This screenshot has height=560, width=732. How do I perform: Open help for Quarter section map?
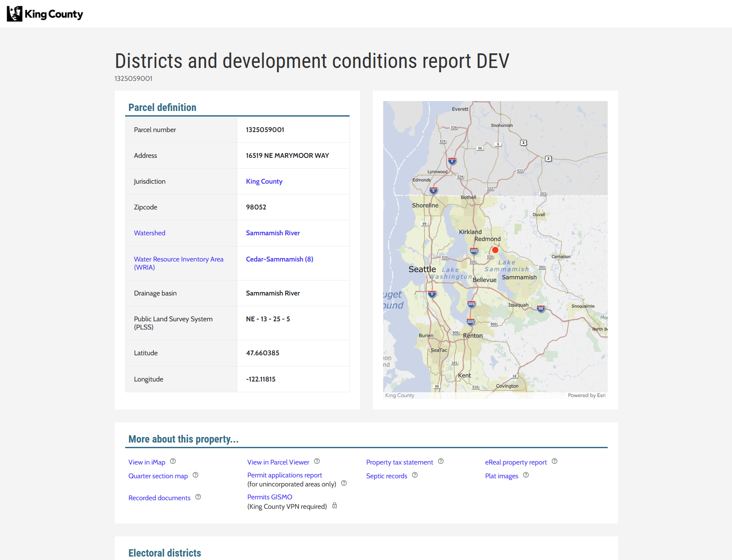(x=195, y=475)
